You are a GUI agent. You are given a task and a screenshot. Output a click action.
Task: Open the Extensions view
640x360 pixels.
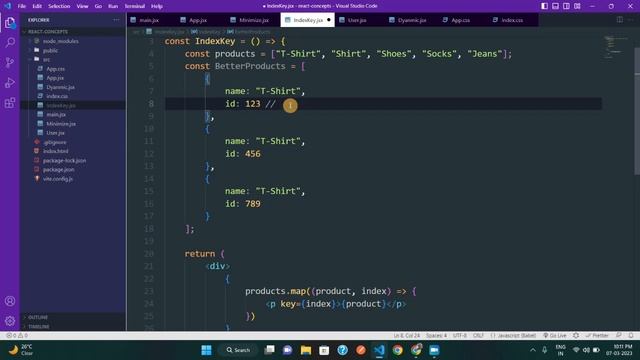10,102
